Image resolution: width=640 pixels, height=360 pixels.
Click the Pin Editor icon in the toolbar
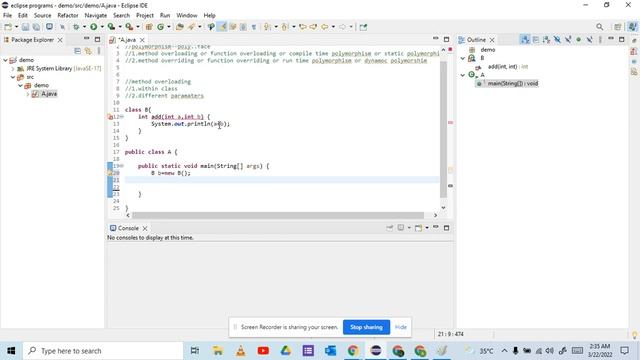coord(363,27)
